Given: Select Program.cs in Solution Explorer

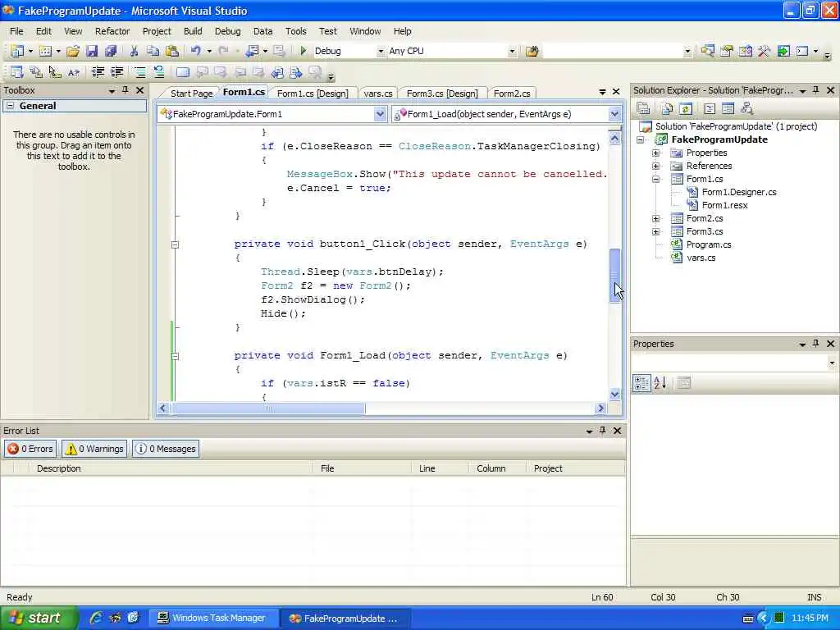Looking at the screenshot, I should point(708,244).
